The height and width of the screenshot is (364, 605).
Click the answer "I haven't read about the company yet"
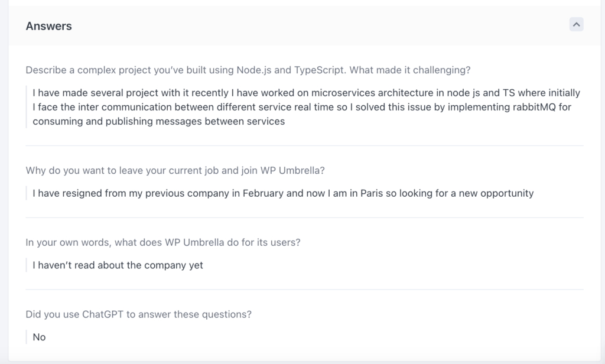[118, 265]
